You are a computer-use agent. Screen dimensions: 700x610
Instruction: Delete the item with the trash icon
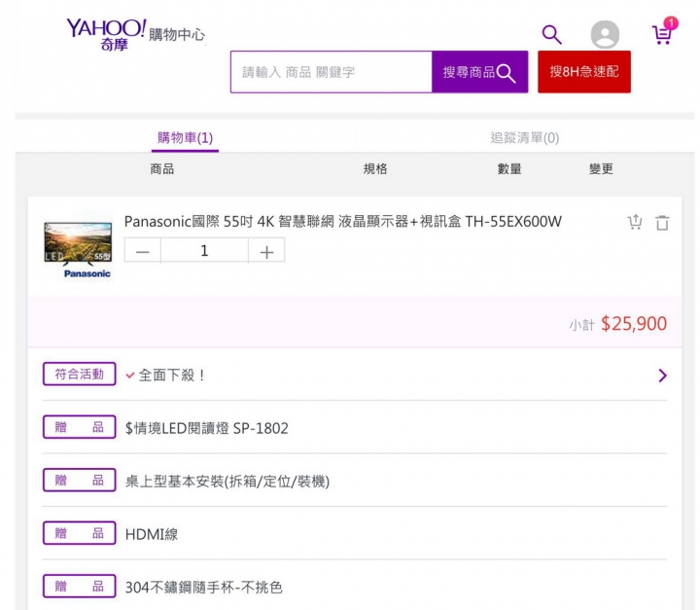pyautogui.click(x=662, y=222)
